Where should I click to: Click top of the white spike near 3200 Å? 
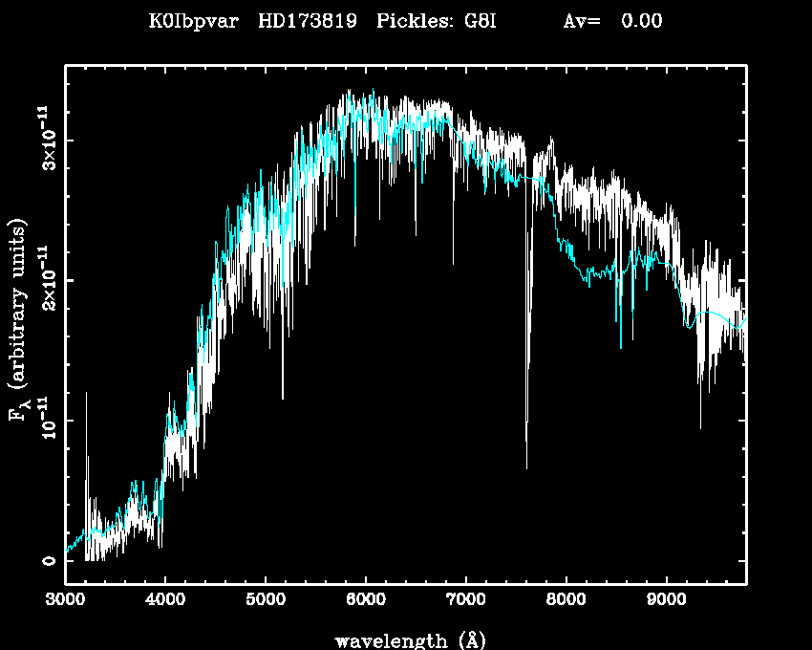pos(87,393)
